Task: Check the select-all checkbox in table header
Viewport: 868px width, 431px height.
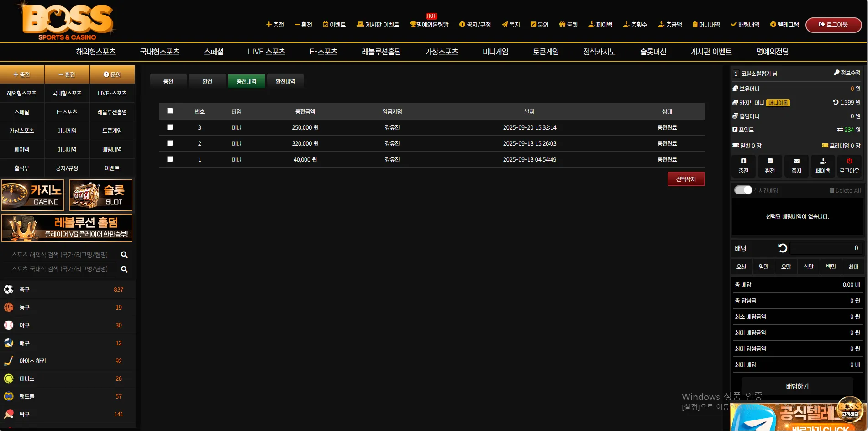Action: [x=170, y=111]
